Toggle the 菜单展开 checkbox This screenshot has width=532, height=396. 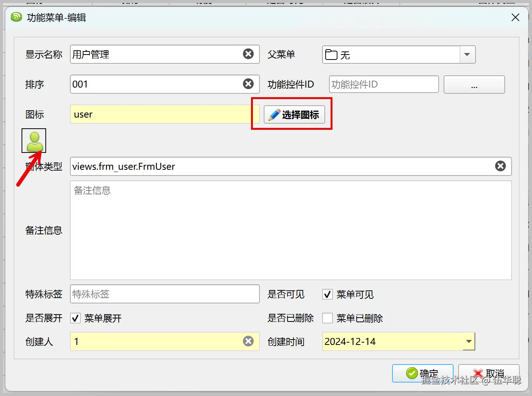(x=75, y=318)
